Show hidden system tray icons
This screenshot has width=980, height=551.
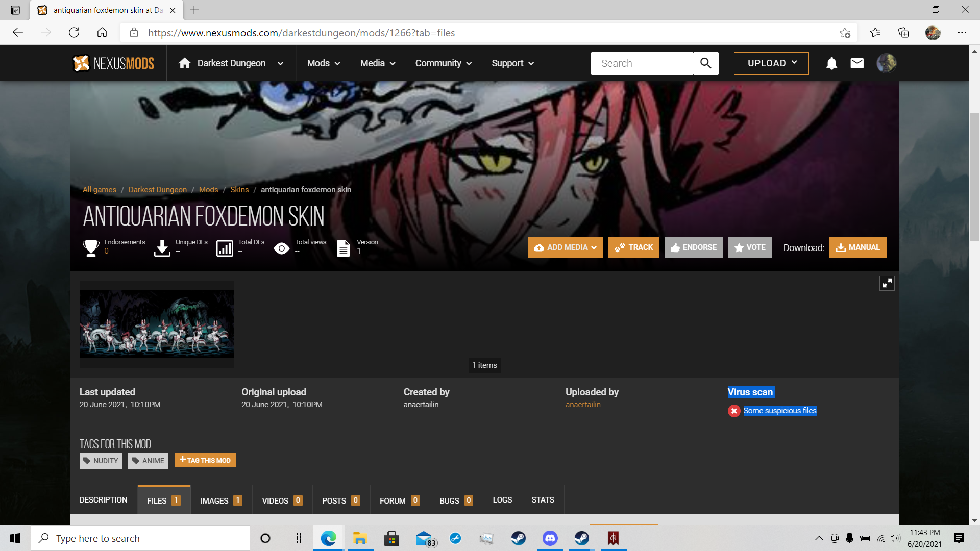[819, 538]
